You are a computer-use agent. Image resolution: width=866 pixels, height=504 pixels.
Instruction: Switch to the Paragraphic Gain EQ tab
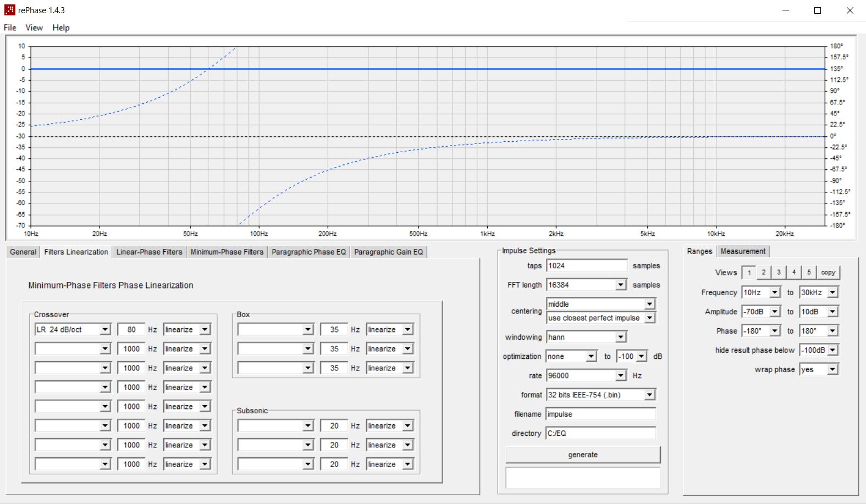click(389, 252)
